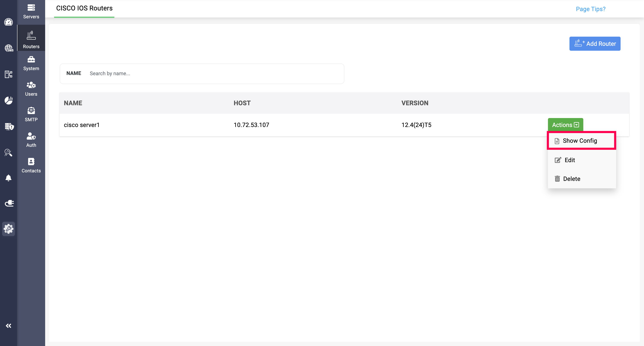644x346 pixels.
Task: Open the Auth section icon
Action: point(31,139)
